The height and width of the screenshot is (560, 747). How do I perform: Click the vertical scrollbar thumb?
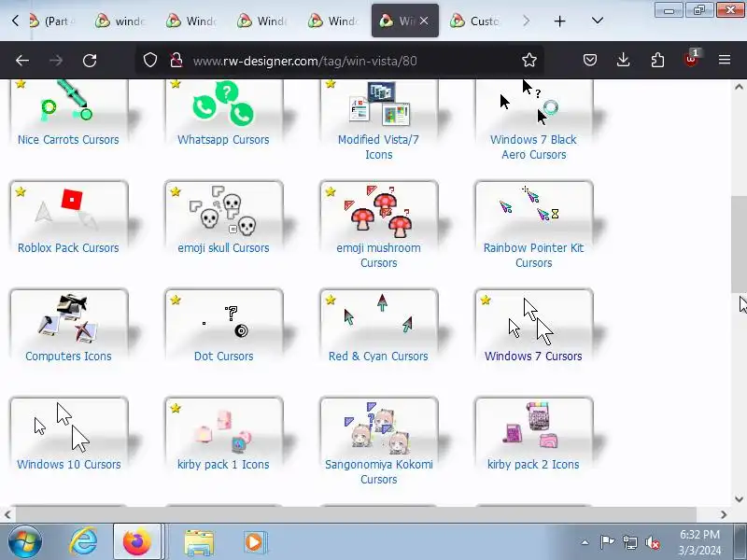pyautogui.click(x=739, y=244)
